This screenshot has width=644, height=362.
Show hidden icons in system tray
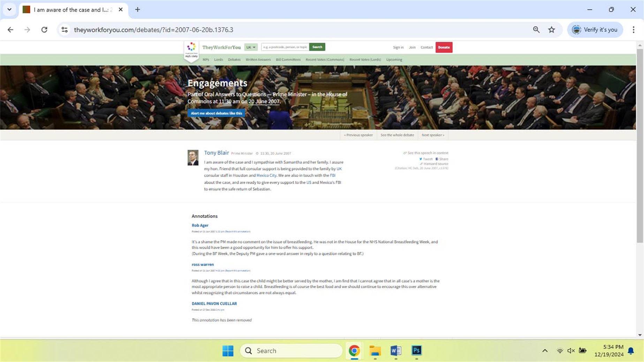pos(545,350)
